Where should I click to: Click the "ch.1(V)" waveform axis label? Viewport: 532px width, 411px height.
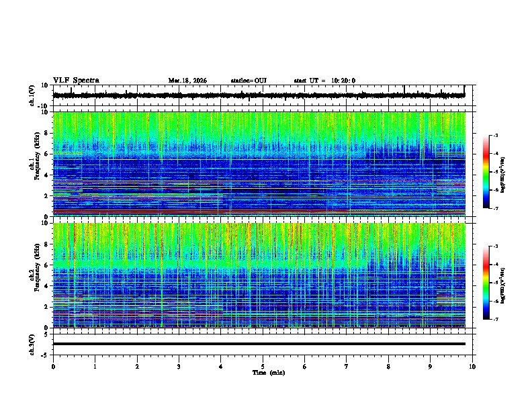tap(32, 95)
